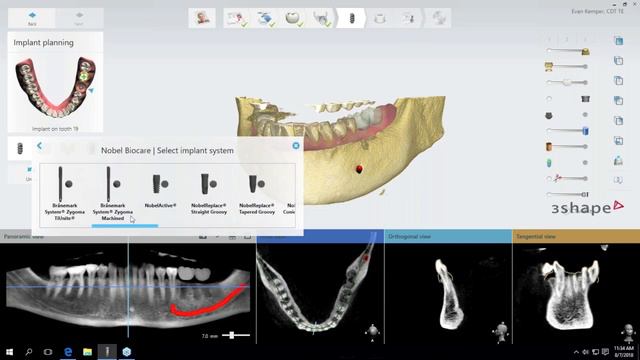The height and width of the screenshot is (360, 640).
Task: Select the second view cube icon
Action: click(x=619, y=60)
